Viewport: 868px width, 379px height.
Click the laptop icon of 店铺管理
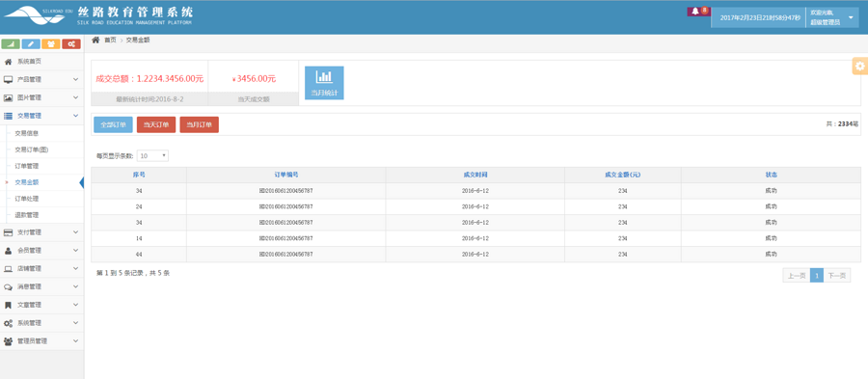(x=9, y=269)
